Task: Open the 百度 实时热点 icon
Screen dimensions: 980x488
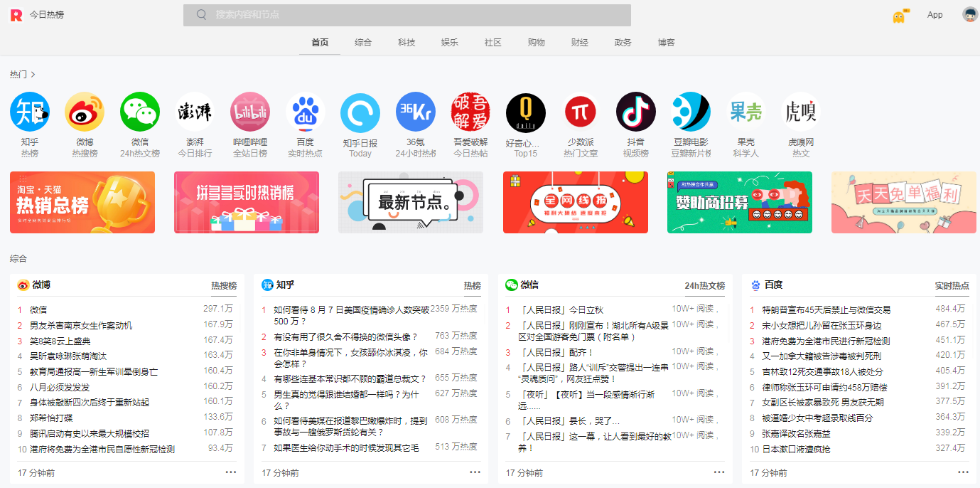Action: coord(306,112)
